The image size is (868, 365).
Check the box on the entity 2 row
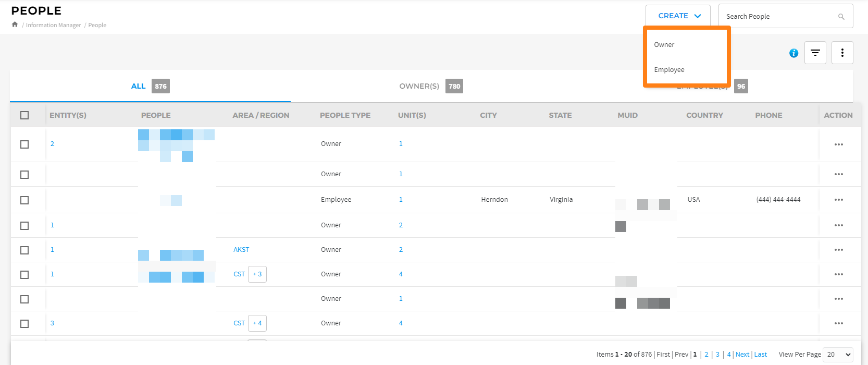[x=24, y=144]
